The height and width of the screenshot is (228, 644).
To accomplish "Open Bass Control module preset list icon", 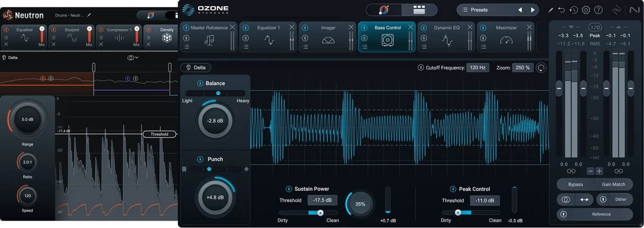I will (364, 46).
